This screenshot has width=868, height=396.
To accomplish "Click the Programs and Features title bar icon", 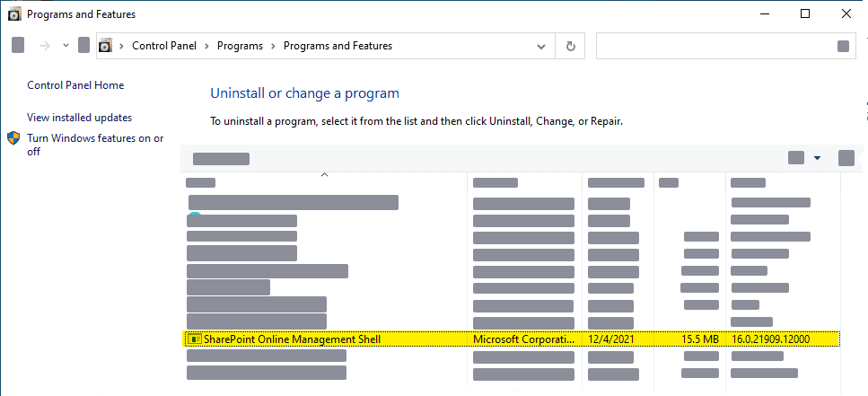I will tap(15, 14).
